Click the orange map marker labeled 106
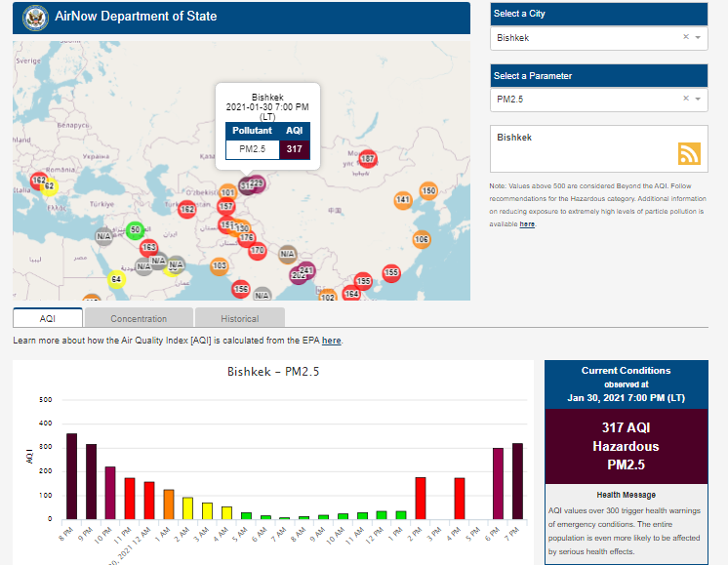This screenshot has width=728, height=565. point(421,239)
